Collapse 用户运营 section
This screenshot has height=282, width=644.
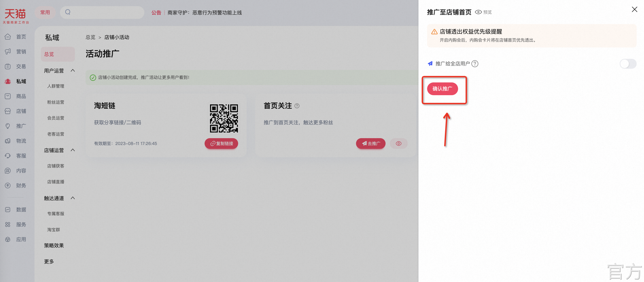pos(73,70)
